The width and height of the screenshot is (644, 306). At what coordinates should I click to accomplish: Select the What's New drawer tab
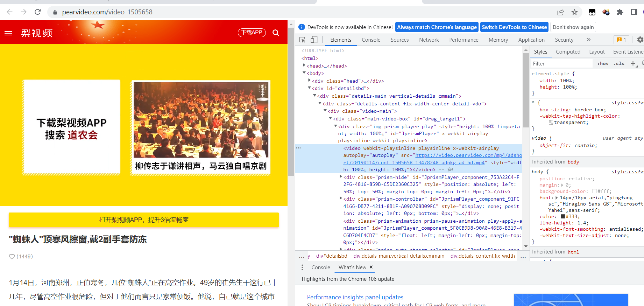(353, 267)
